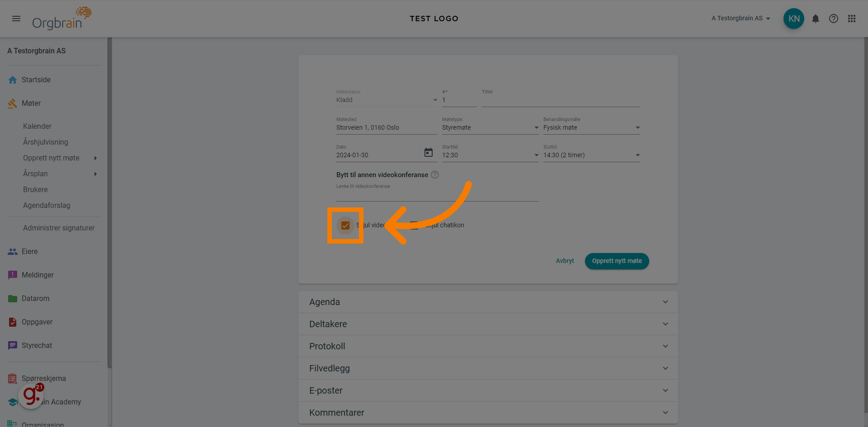Open the hamburger navigation menu
This screenshot has height=427, width=868.
click(x=16, y=19)
